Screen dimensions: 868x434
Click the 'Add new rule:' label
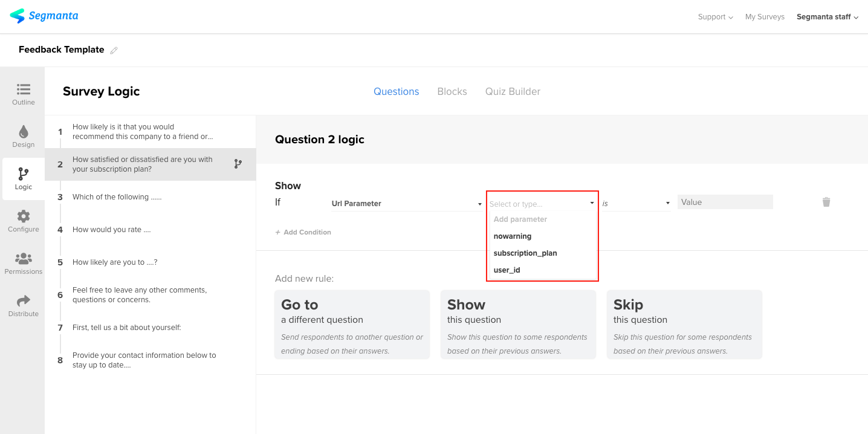pos(305,279)
